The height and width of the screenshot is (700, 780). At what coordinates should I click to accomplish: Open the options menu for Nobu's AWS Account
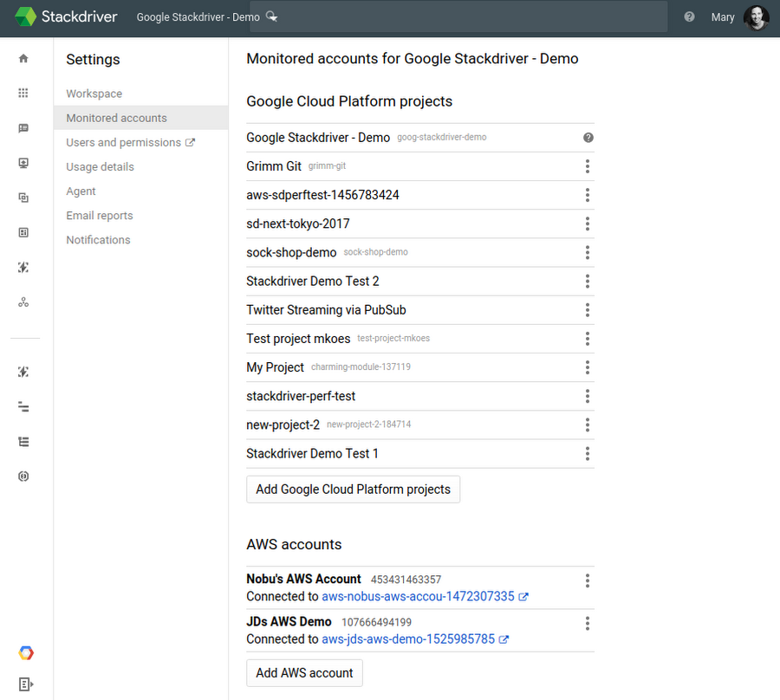[588, 580]
